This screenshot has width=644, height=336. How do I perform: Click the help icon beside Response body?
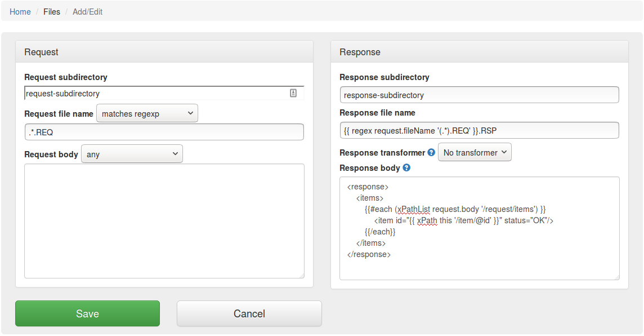(406, 167)
